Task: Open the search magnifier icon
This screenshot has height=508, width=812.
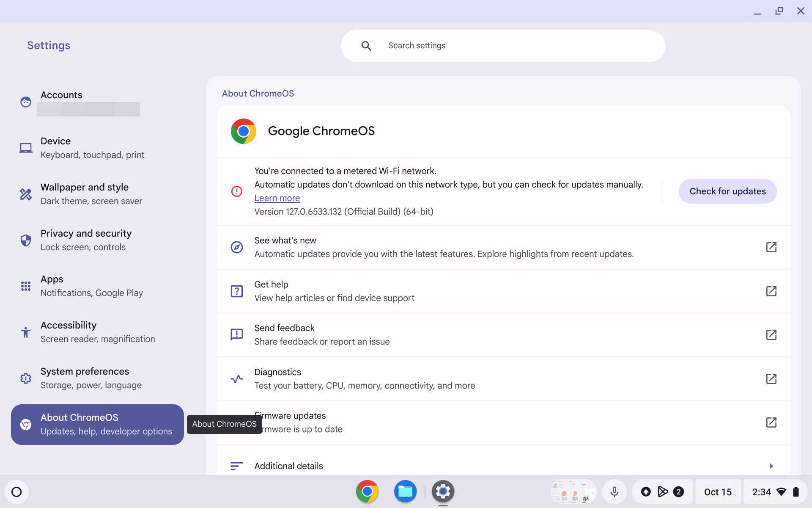Action: [x=366, y=45]
